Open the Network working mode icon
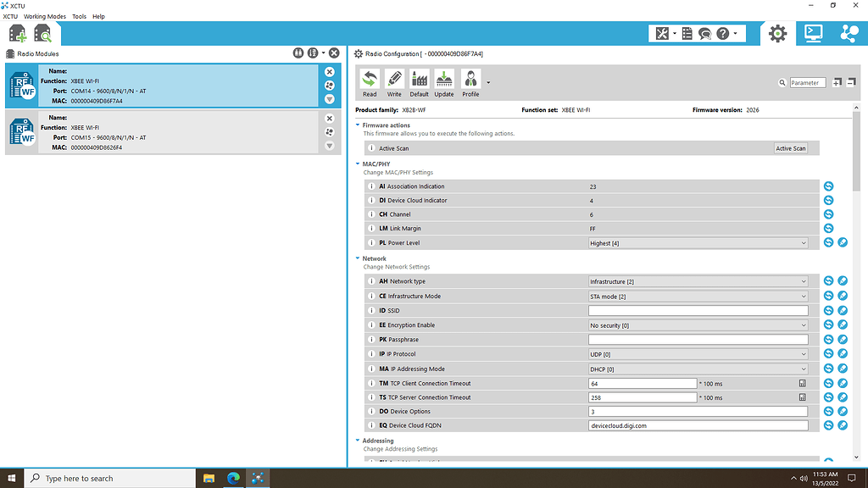Image resolution: width=868 pixels, height=488 pixels. pyautogui.click(x=849, y=33)
